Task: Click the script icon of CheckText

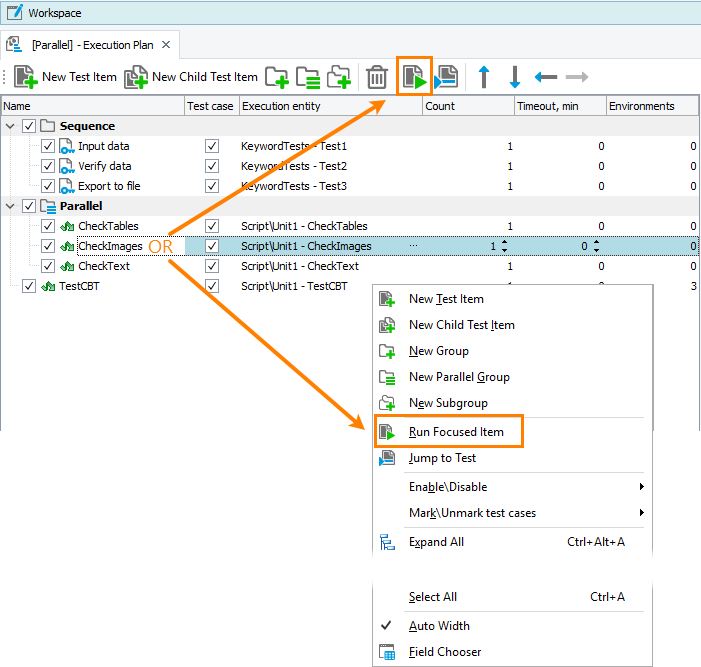Action: [x=67, y=266]
